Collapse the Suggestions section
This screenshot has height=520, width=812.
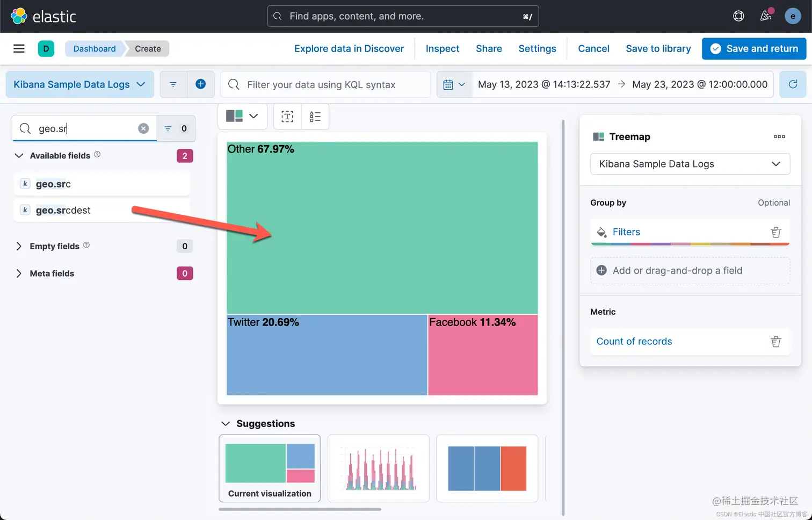226,423
